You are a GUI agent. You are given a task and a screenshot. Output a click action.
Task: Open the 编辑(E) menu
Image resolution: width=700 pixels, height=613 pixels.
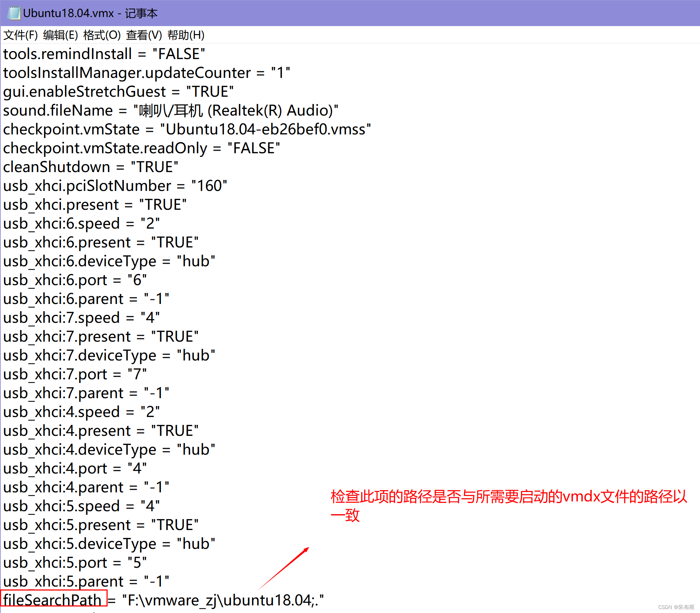click(60, 35)
